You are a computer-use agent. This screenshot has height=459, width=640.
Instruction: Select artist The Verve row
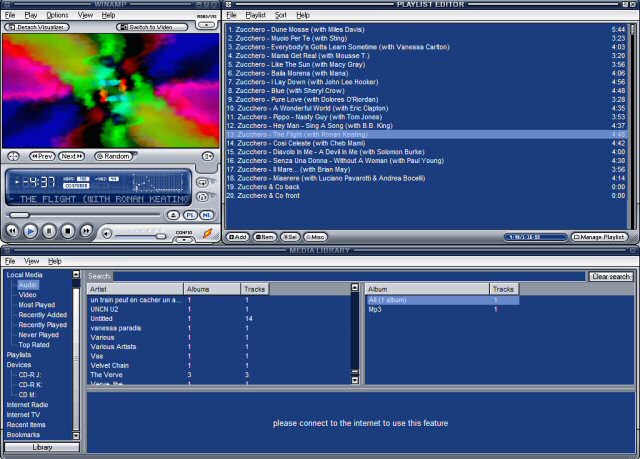pos(219,375)
